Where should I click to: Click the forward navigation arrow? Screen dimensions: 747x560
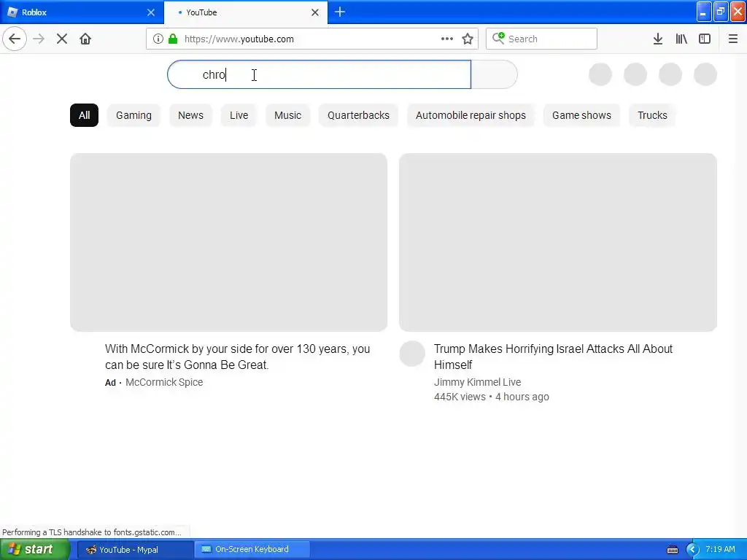pyautogui.click(x=39, y=39)
